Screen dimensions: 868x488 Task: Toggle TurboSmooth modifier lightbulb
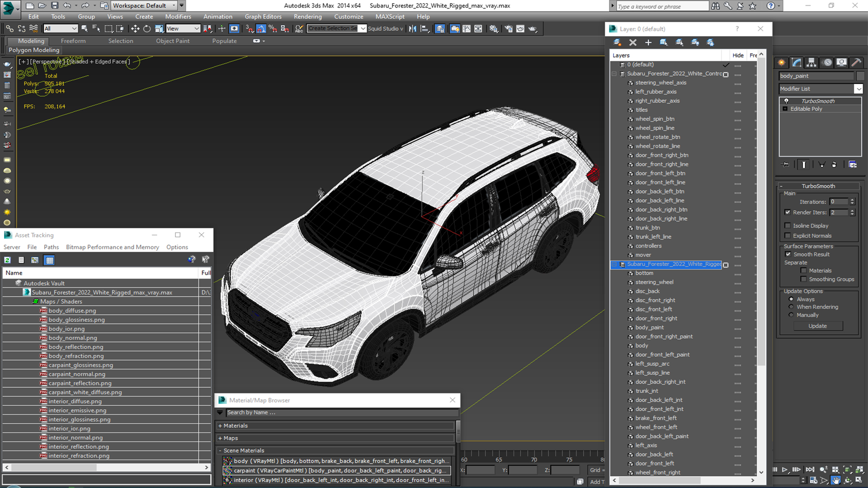pos(786,101)
